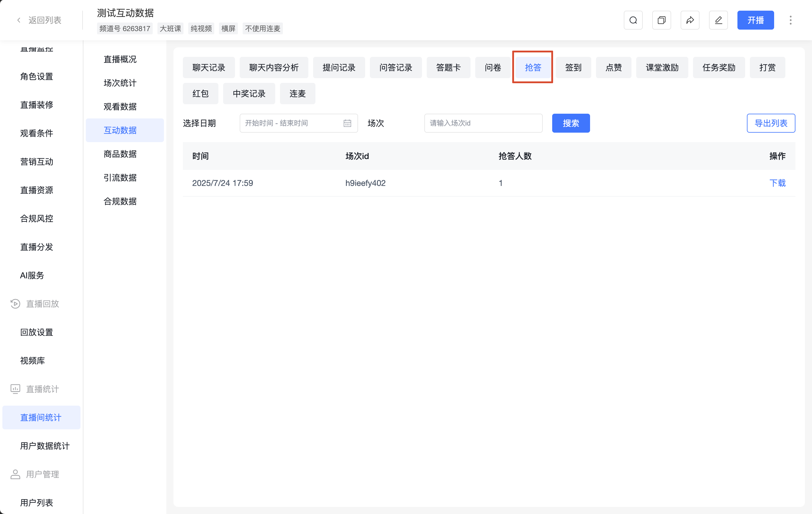
Task: Click the blue 搜索 button
Action: (571, 123)
